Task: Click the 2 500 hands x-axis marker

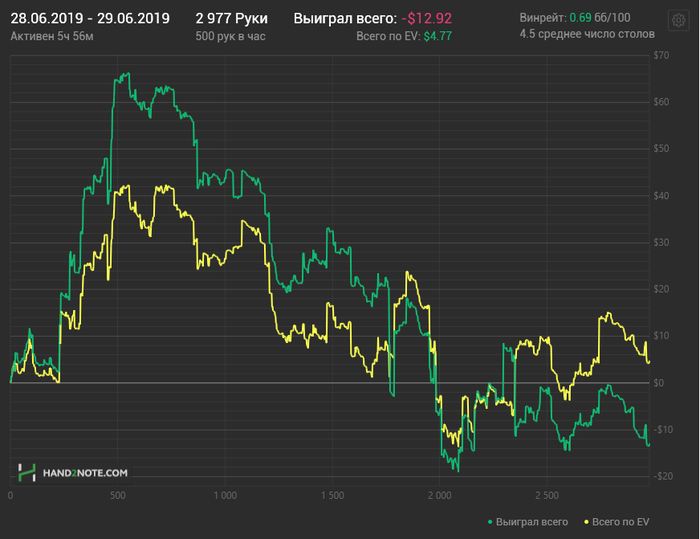Action: click(x=547, y=495)
